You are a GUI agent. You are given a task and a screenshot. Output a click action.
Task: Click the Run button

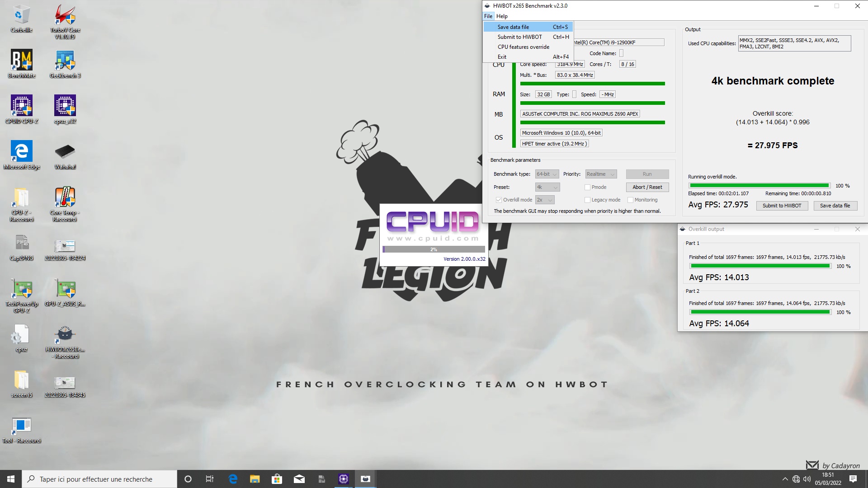coord(647,174)
